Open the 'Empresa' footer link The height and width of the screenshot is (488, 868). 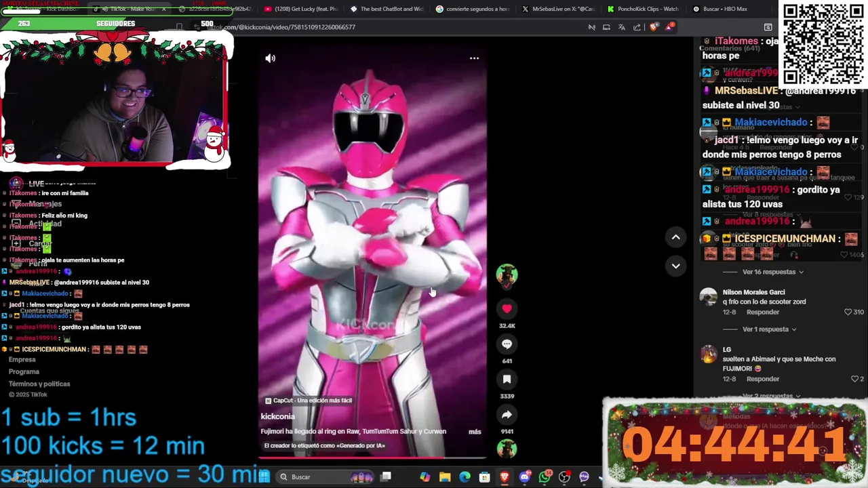[x=22, y=360]
